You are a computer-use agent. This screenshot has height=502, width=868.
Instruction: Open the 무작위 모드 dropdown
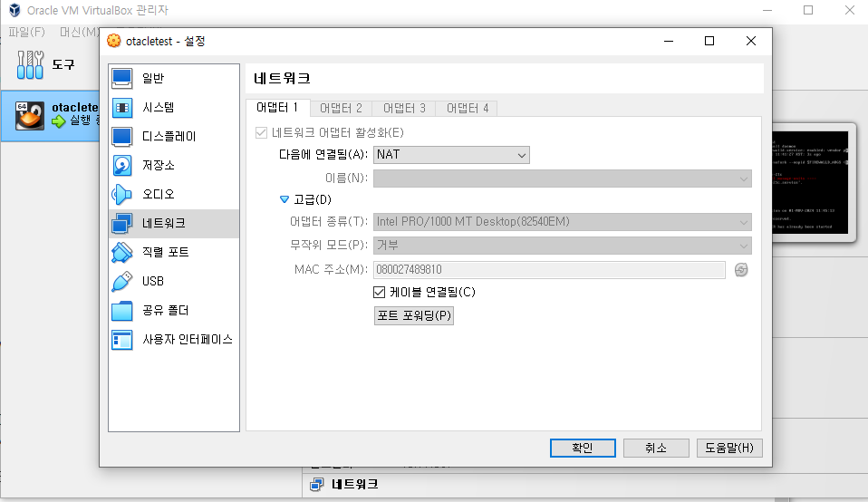pyautogui.click(x=563, y=246)
